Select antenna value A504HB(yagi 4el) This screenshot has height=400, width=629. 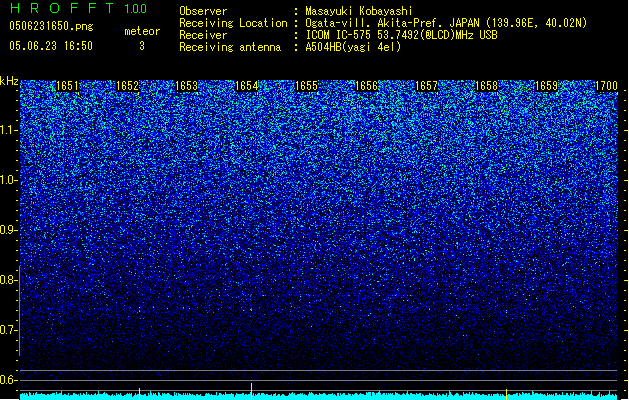tap(353, 47)
